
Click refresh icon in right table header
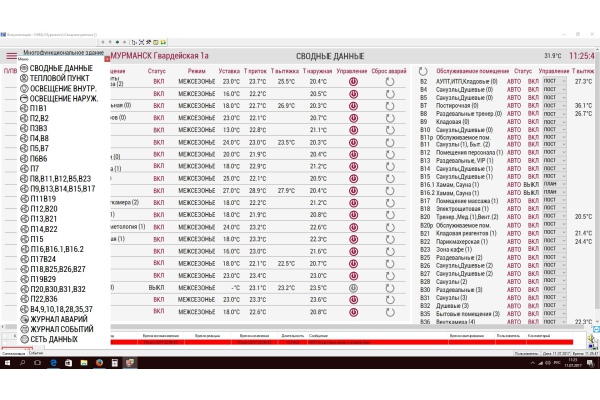point(422,71)
